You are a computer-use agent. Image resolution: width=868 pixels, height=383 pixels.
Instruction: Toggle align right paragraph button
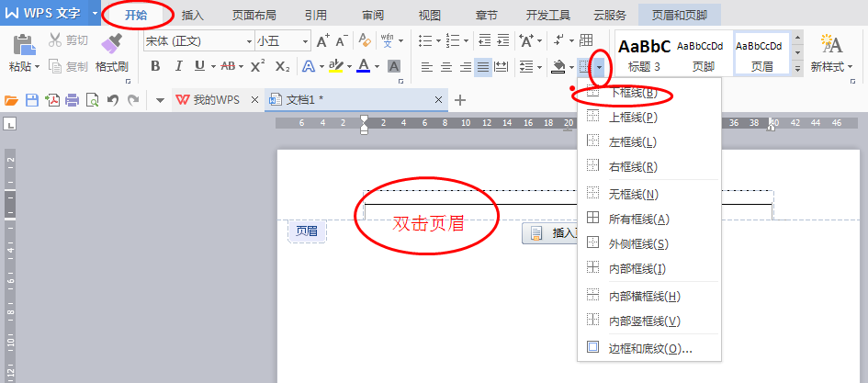tap(466, 67)
